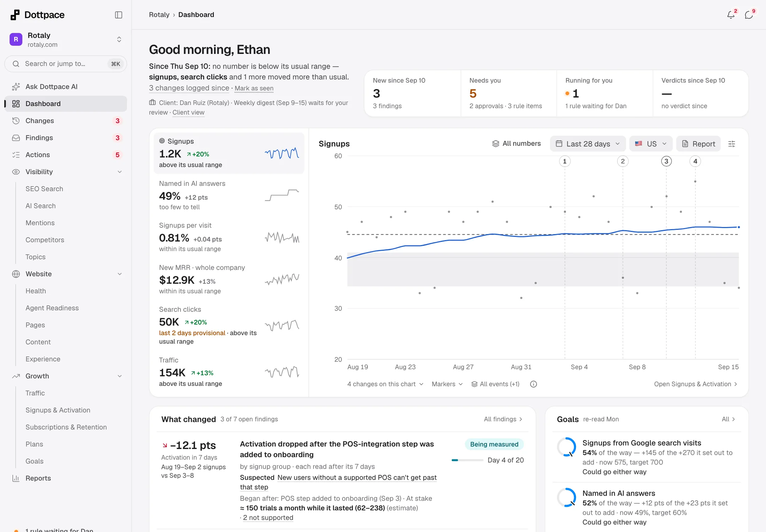Click the Being measured status badge
Screen dimensions: 766x532
494,444
